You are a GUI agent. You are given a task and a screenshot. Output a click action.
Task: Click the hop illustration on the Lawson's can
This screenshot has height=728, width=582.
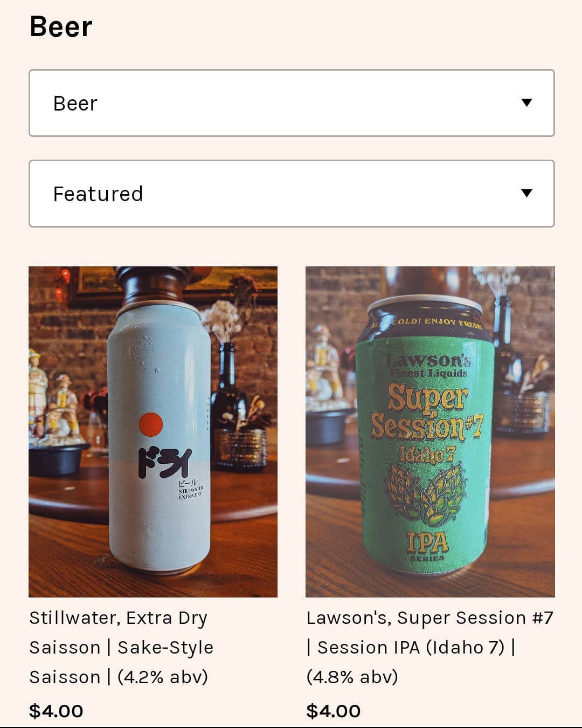(426, 492)
